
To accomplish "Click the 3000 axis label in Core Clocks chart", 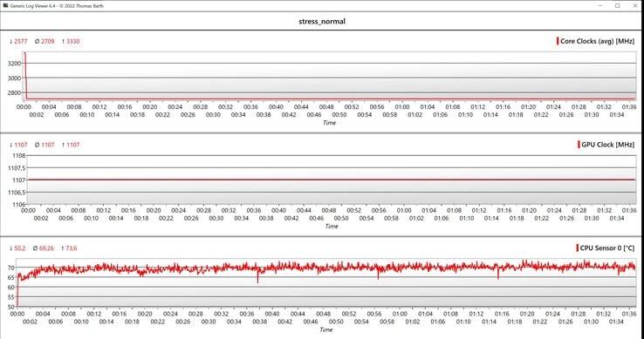I will pos(14,78).
